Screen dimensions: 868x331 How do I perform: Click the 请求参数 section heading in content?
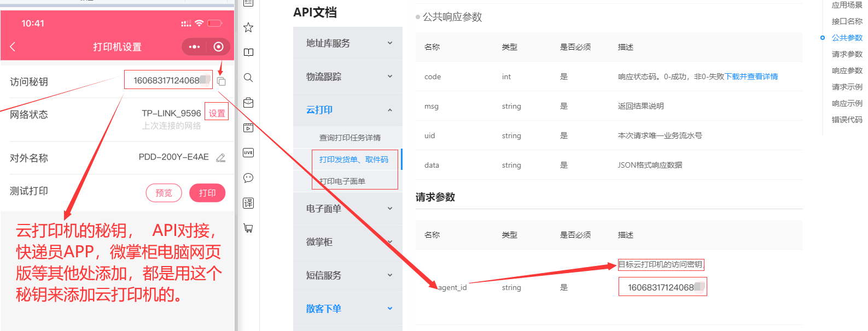pos(435,197)
